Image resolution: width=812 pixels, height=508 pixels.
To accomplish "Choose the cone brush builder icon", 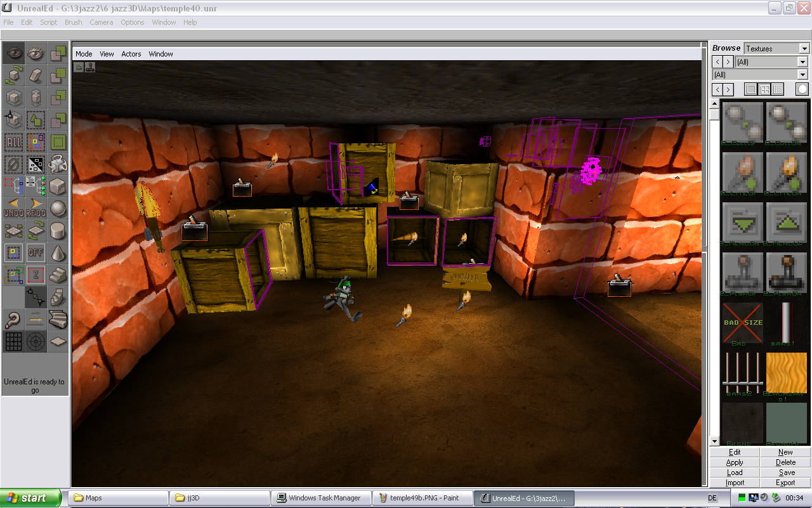I will point(58,253).
